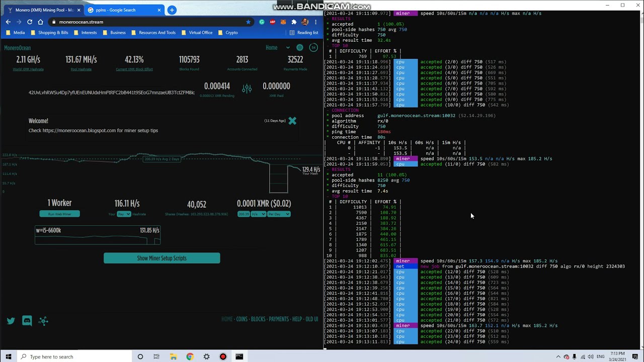
Task: Open Task View on the taskbar
Action: point(156,356)
